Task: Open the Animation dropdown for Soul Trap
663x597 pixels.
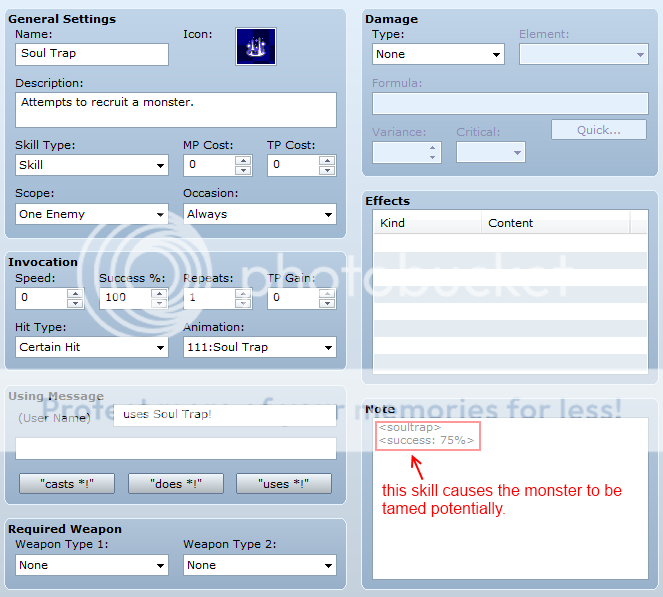Action: point(259,347)
